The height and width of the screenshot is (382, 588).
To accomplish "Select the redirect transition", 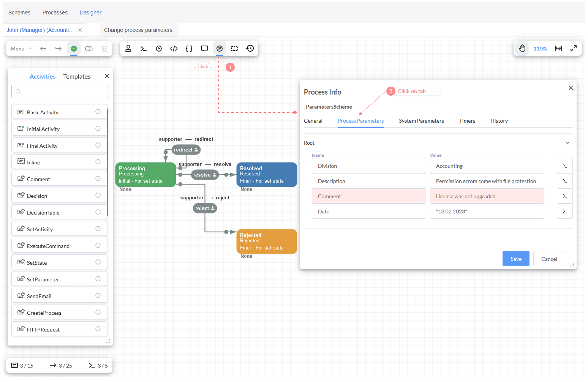I will pyautogui.click(x=186, y=150).
